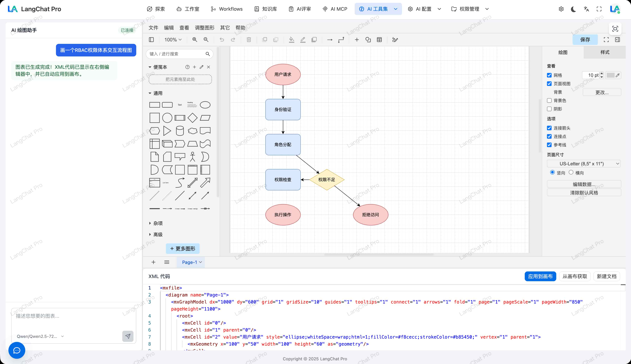Viewport: 631px width, 364px height.
Task: Select the 横向 landscape radio button
Action: (571, 172)
